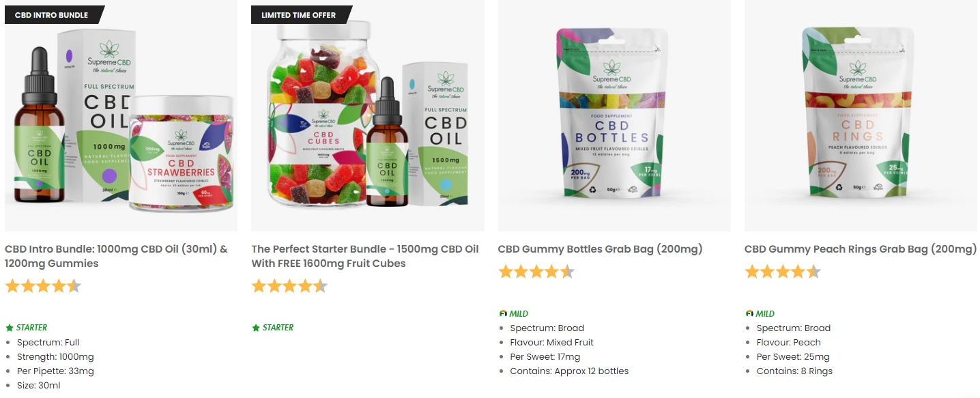The image size is (980, 398).
Task: Click the star rating of Perfect Starter Bundle
Action: 289,286
